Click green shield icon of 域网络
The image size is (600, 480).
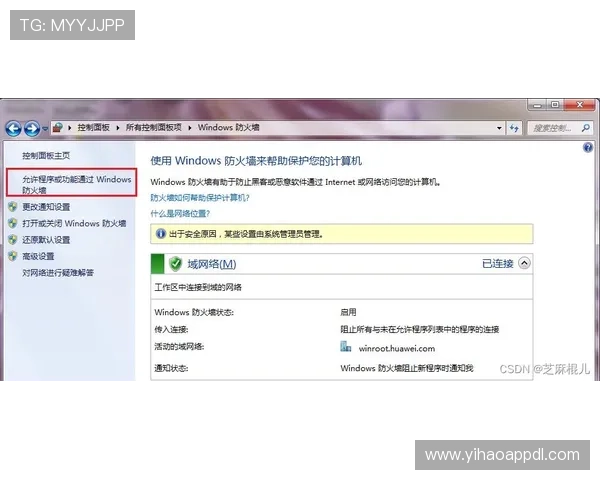point(176,264)
